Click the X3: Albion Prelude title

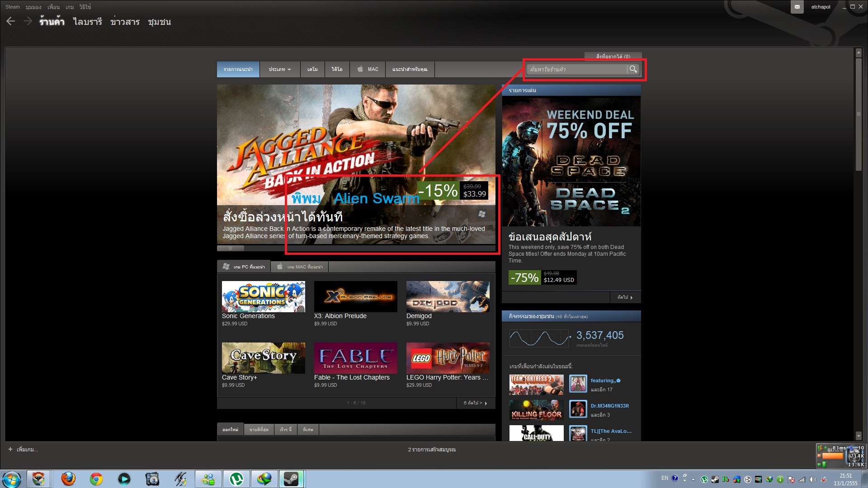[340, 316]
